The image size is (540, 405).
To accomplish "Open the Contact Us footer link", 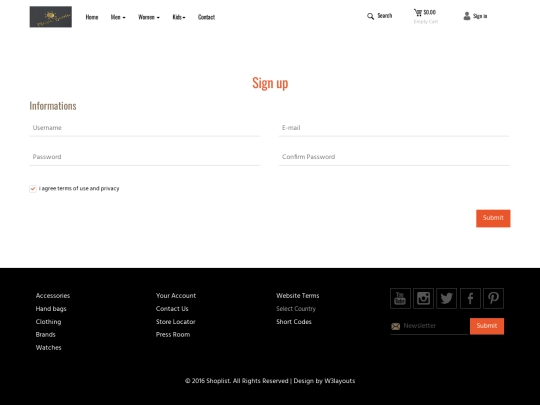I will (x=172, y=309).
